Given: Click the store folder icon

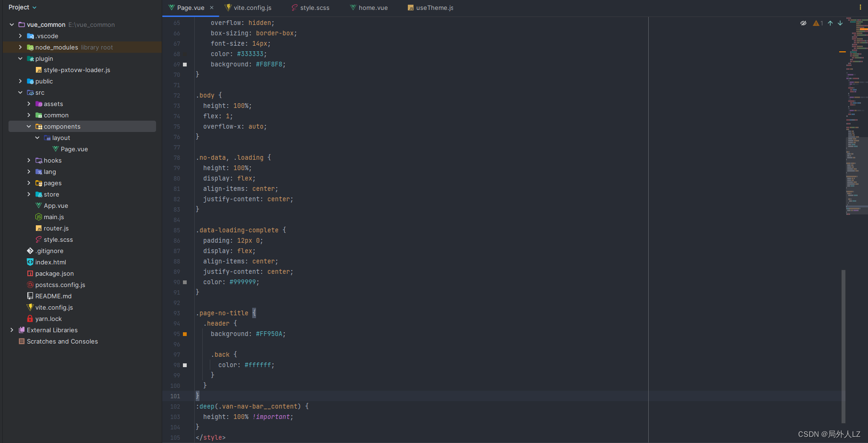Looking at the screenshot, I should (x=39, y=194).
